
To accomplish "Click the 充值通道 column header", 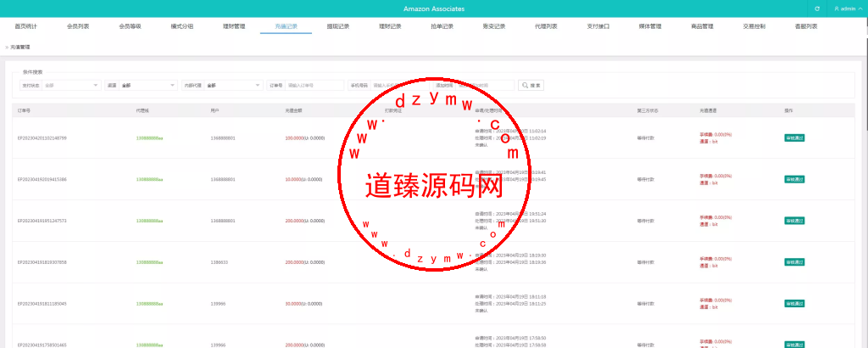I will tap(708, 111).
